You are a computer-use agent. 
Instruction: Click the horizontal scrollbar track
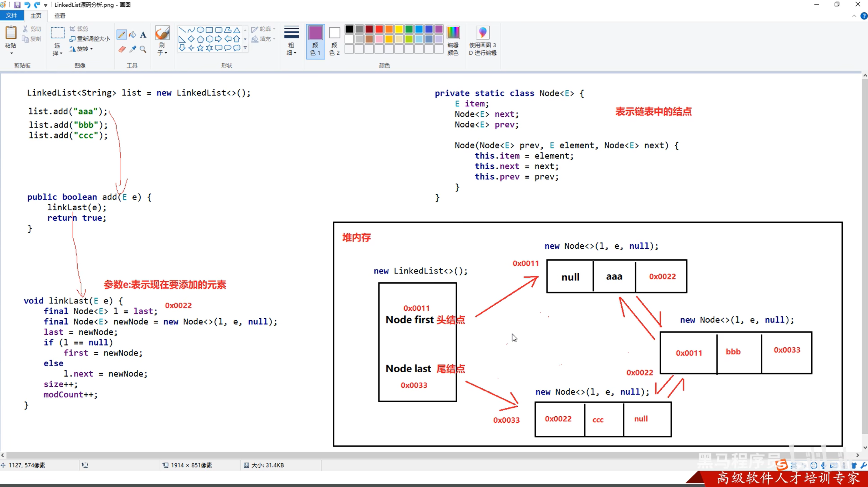[x=400, y=455]
